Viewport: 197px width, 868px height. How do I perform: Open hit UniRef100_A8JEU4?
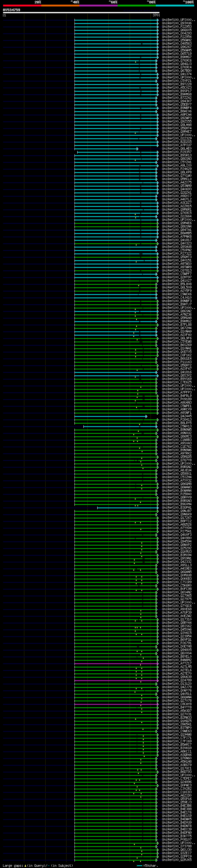coord(177,470)
